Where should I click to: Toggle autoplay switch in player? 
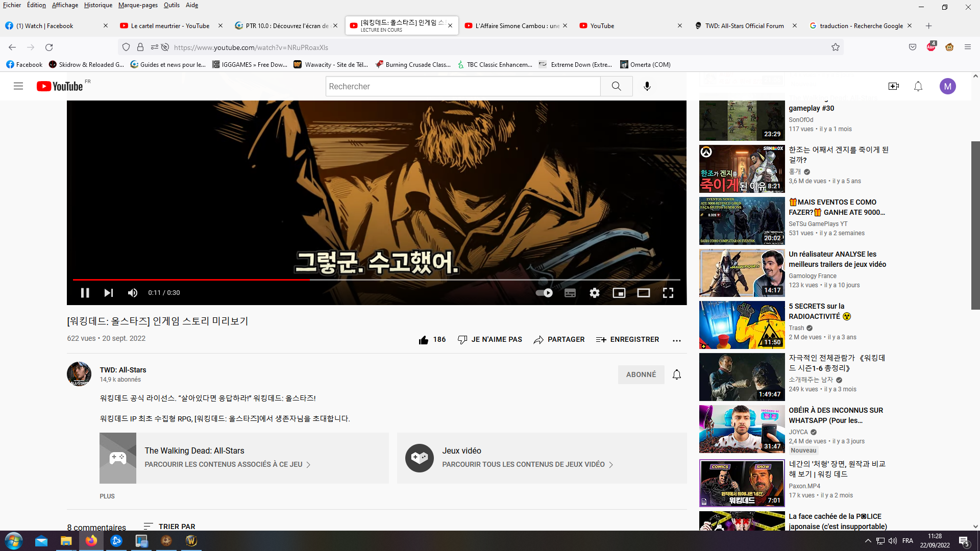pos(544,293)
